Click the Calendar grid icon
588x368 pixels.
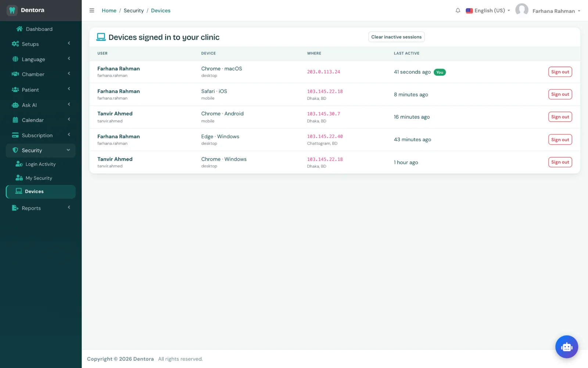[15, 120]
